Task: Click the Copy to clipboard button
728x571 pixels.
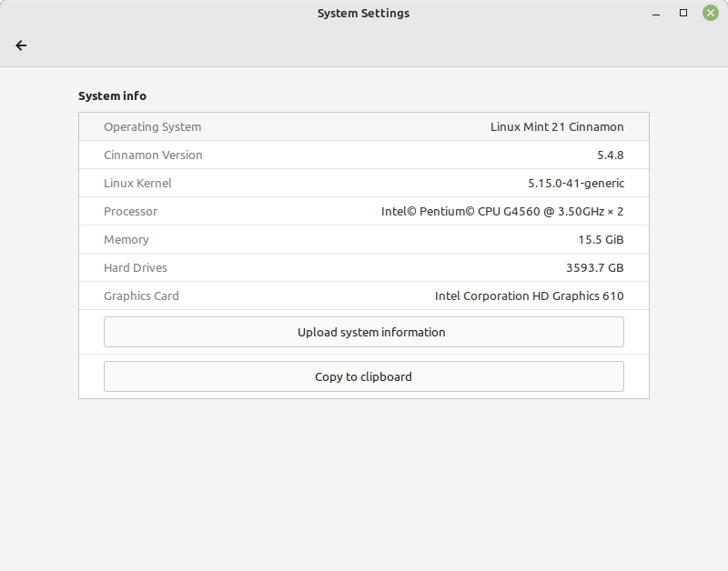Action: click(363, 376)
